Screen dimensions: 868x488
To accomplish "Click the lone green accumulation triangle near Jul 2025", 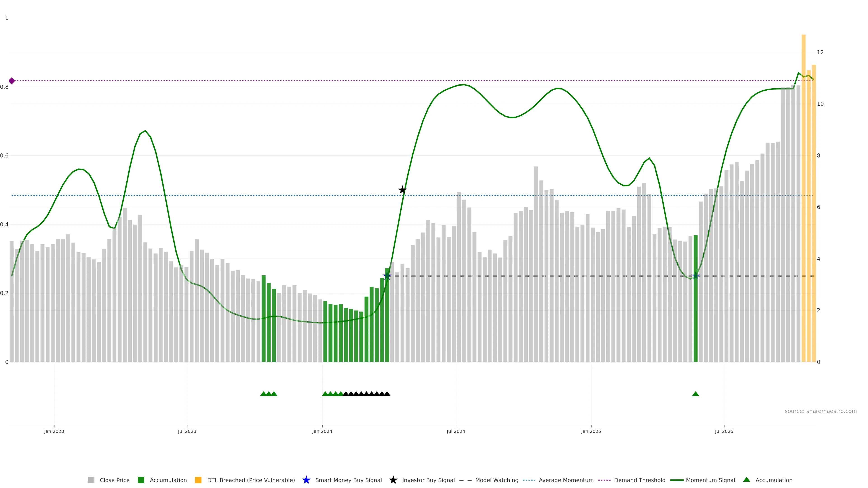I will [696, 394].
